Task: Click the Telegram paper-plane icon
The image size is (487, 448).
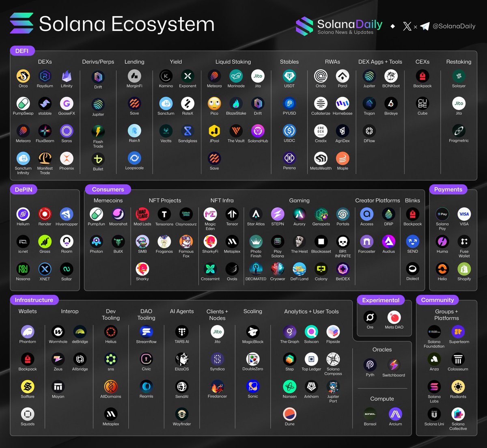Action: [x=425, y=26]
